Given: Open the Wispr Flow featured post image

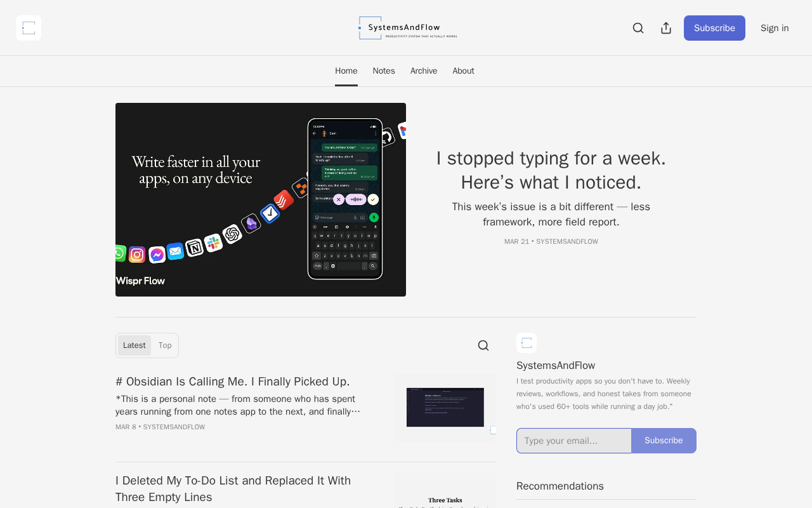Looking at the screenshot, I should point(261,199).
